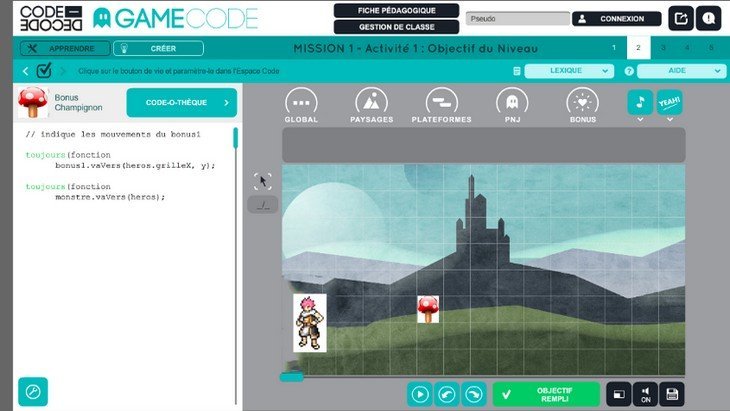Viewport: 730px width, 411px height.
Task: Click the Bonus Champignon mushroom icon
Action: point(33,102)
